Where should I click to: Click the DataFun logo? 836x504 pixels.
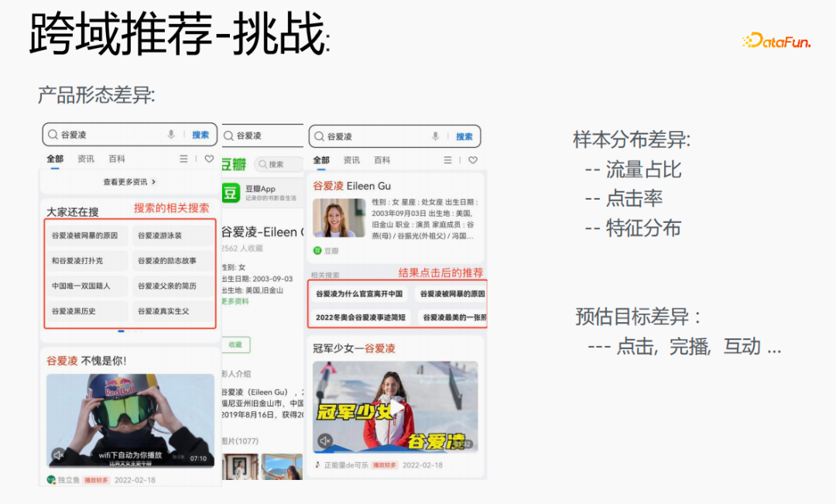[x=776, y=40]
